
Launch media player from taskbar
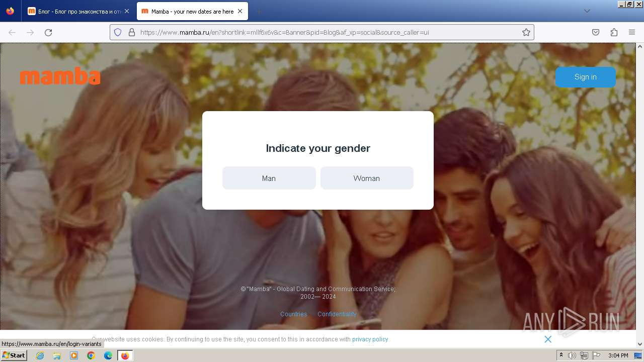(x=74, y=355)
